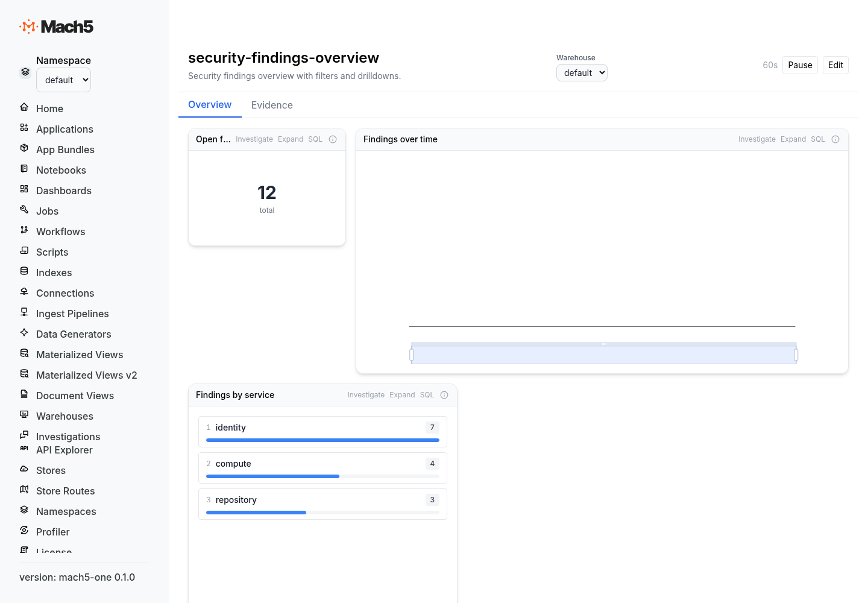Click version mach5-one 0.1.0 text

tap(77, 577)
